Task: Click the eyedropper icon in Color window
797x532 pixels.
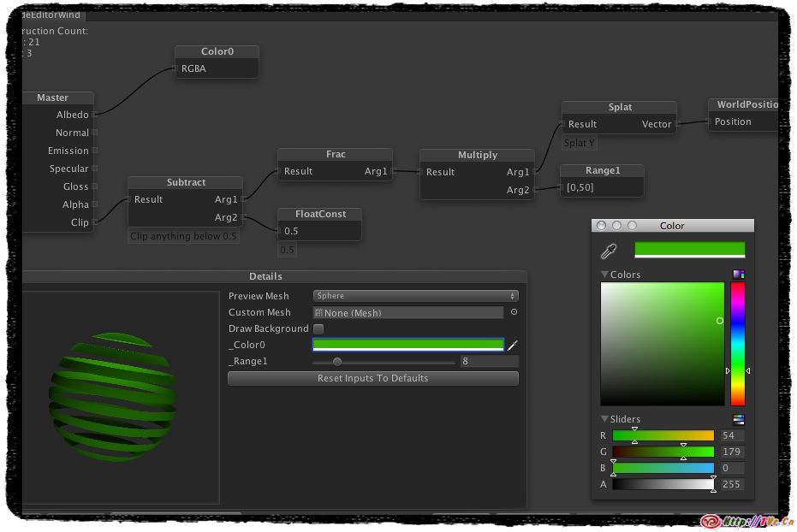Action: pos(609,251)
